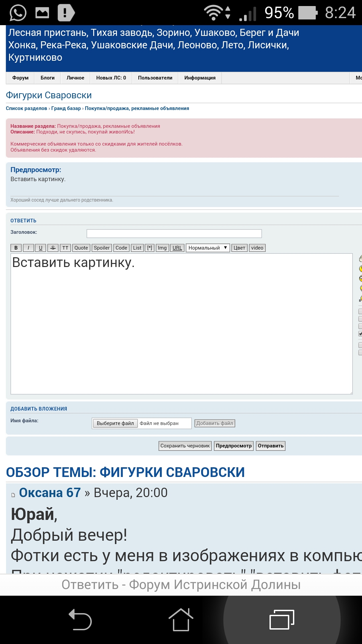This screenshot has height=644, width=362.
Task: Open the font size dropdown showing Нормальный
Action: [x=207, y=248]
